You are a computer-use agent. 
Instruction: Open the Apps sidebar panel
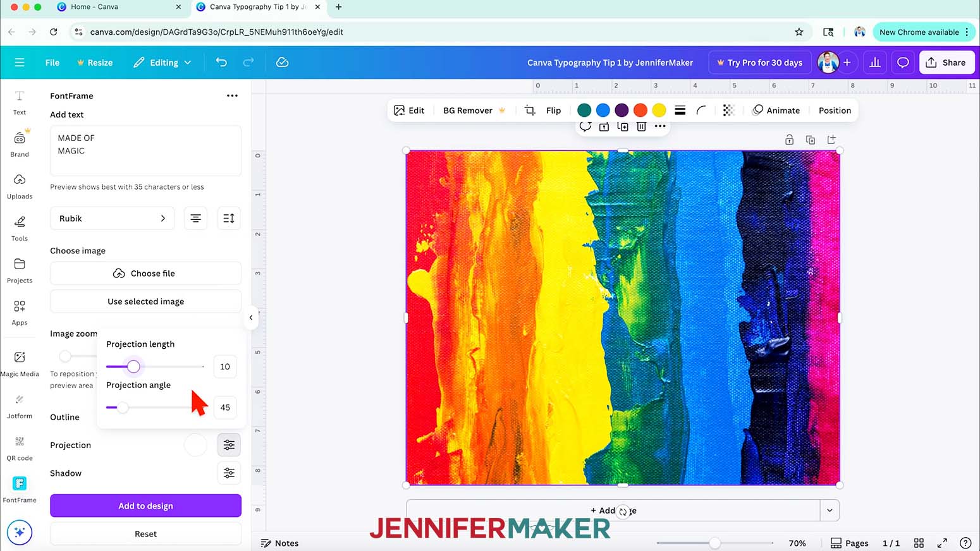20,313
